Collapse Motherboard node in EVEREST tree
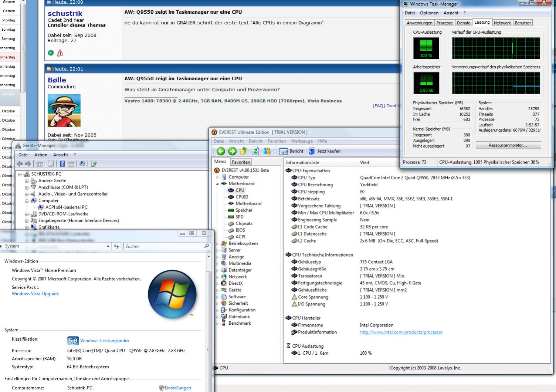The image size is (556, 392). click(218, 184)
